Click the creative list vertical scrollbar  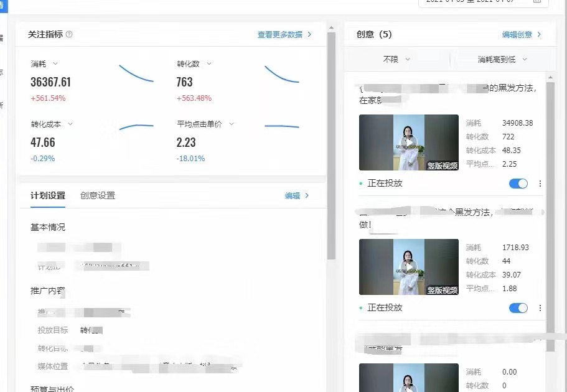click(x=550, y=217)
